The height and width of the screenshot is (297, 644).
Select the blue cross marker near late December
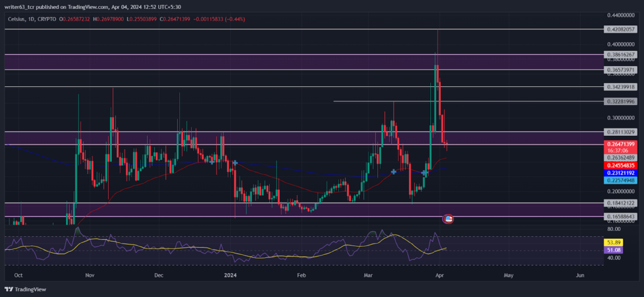[x=212, y=162]
